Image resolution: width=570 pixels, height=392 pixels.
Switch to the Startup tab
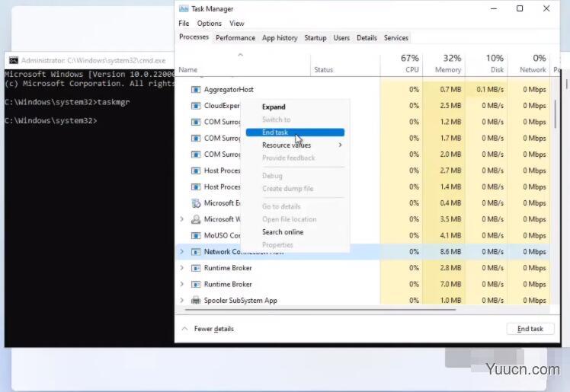coord(315,38)
